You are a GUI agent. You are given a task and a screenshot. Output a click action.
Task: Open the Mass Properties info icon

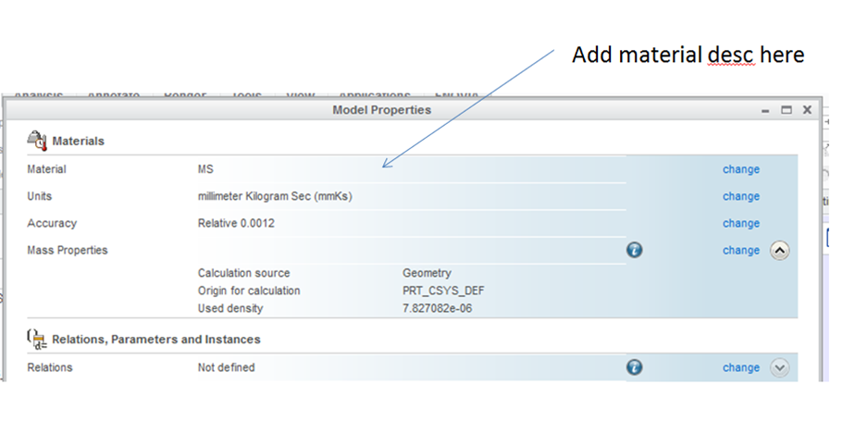click(635, 250)
